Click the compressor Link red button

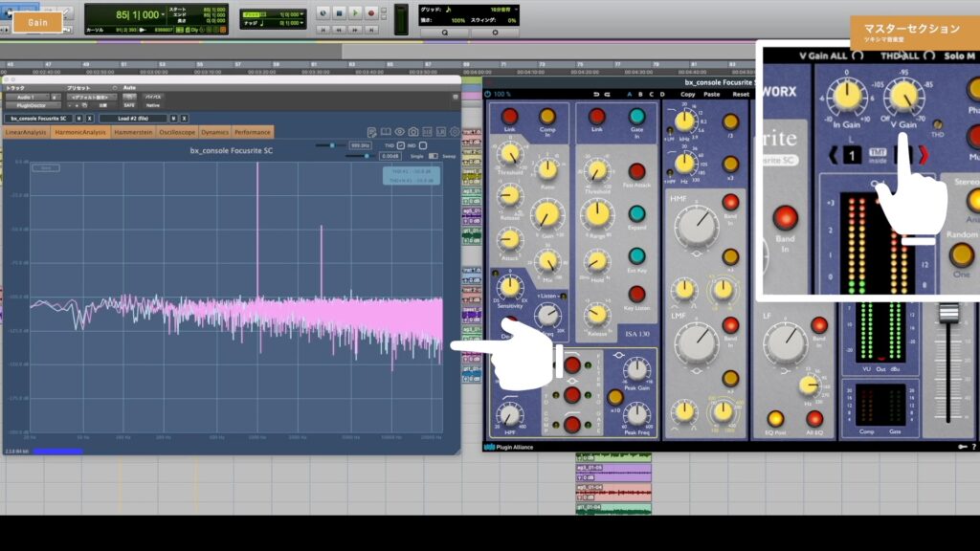click(509, 116)
